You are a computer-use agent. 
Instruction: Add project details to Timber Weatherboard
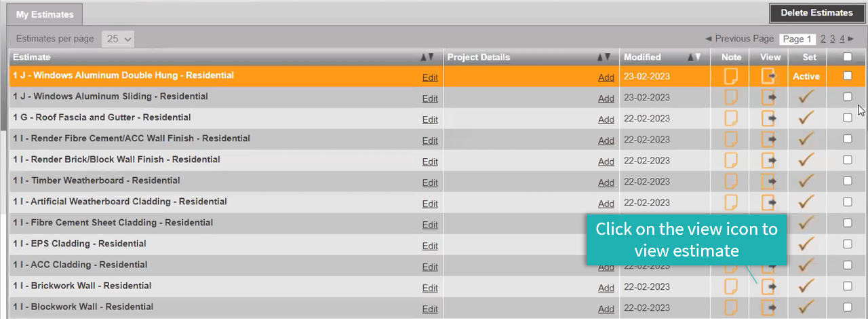(606, 183)
